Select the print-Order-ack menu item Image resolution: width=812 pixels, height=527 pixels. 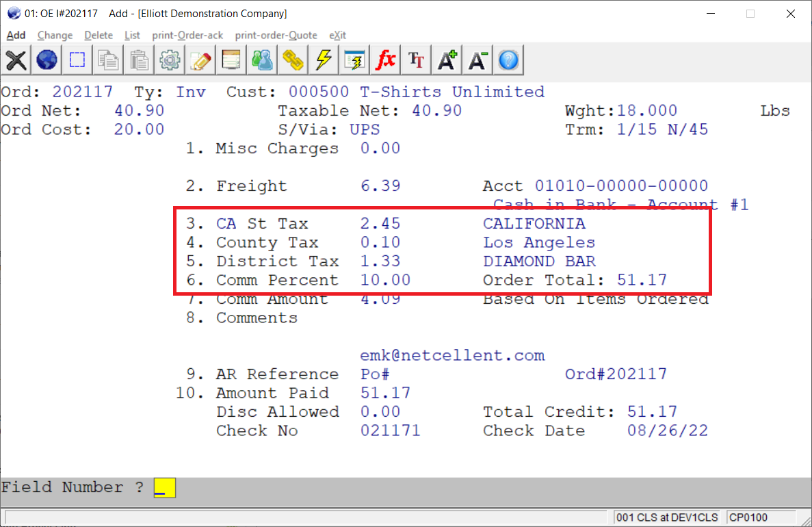[187, 35]
